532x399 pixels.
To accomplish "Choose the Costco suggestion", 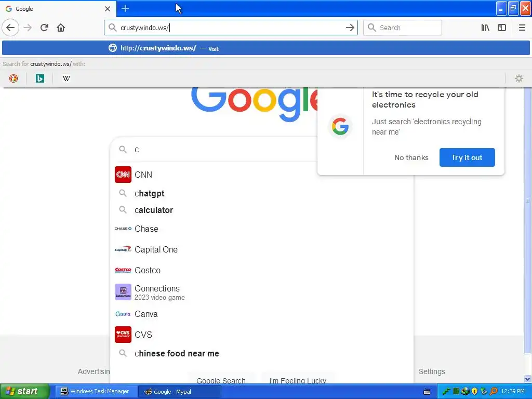I will tap(262, 270).
